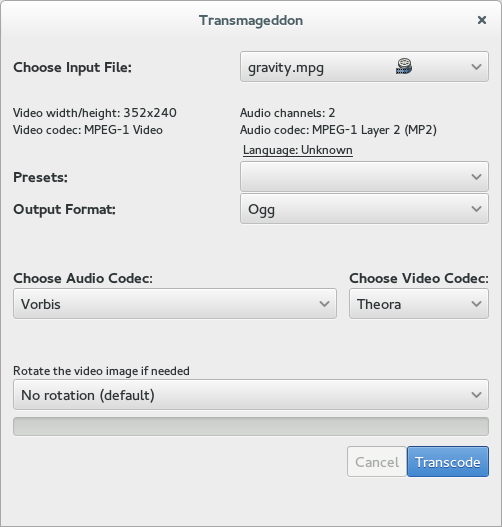
Task: Click the chevron on the rotation box
Action: click(x=476, y=395)
